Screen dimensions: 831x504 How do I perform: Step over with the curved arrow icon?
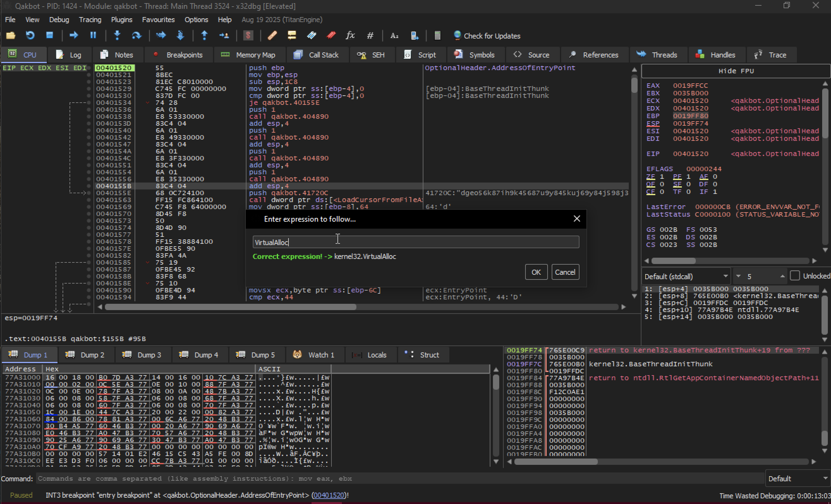click(136, 35)
